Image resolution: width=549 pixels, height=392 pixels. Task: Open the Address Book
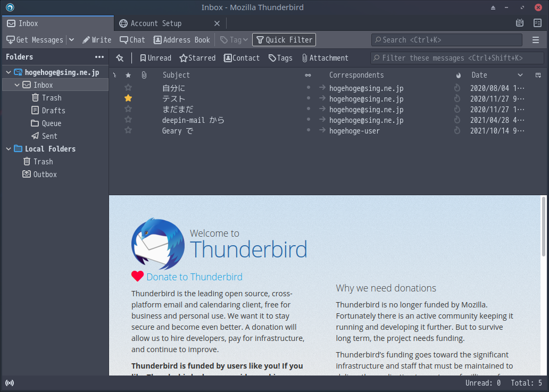pos(181,39)
